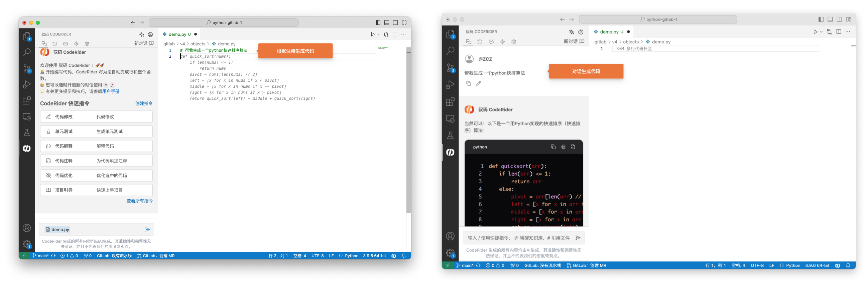Toggle secondary sidebar in left window title bar
Viewport: 868px width, 288px height.
click(x=395, y=23)
